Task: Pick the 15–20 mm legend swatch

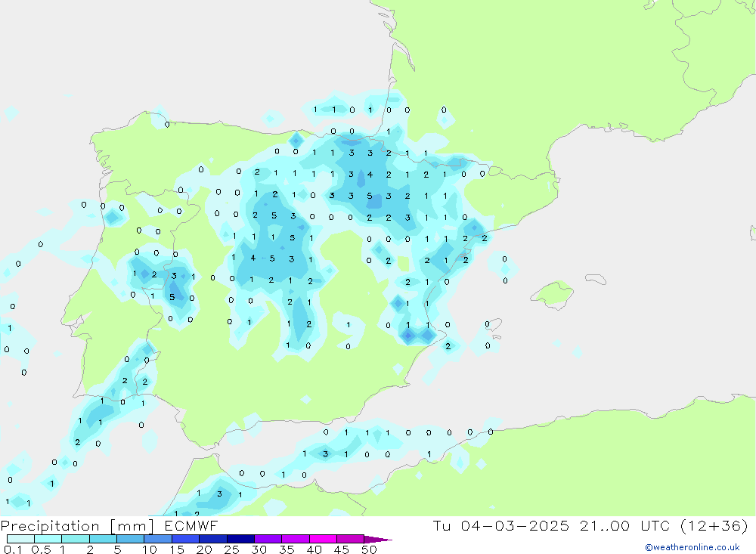Action: (x=186, y=539)
